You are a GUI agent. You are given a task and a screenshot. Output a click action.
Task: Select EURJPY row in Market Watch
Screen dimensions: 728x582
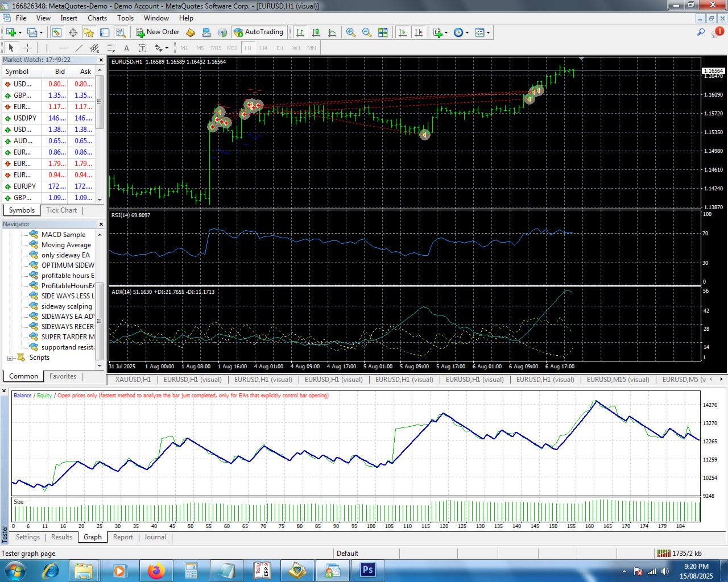(49, 186)
